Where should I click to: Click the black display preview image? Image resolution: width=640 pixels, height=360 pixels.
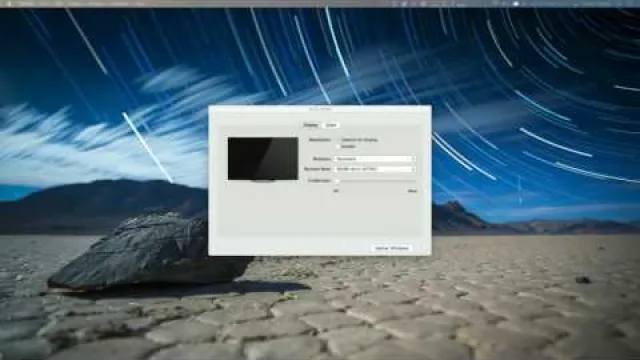click(x=263, y=159)
